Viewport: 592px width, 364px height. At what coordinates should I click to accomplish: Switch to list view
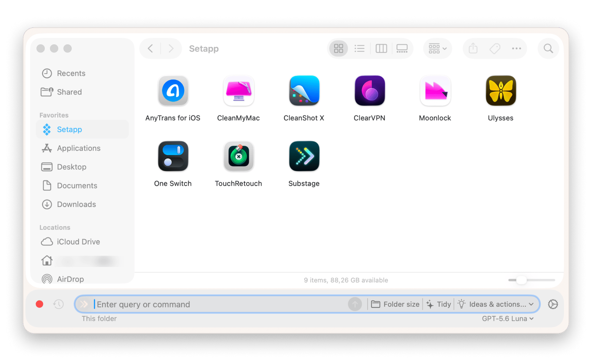pos(359,49)
